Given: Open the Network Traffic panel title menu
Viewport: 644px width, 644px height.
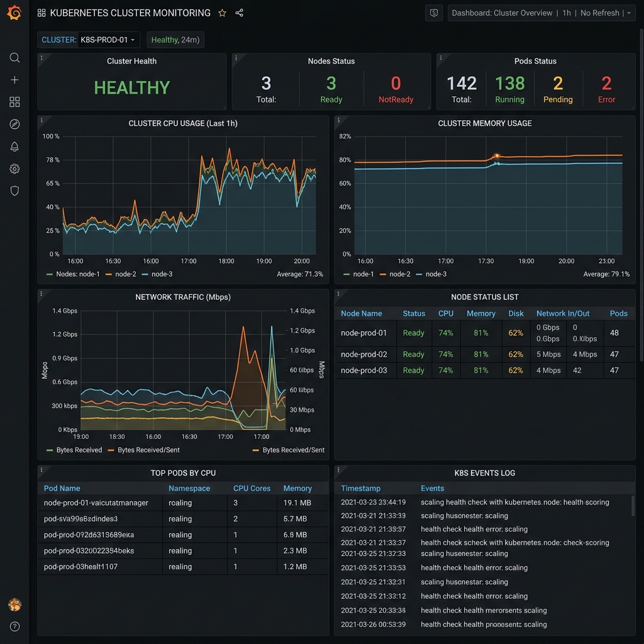Looking at the screenshot, I should 183,297.
